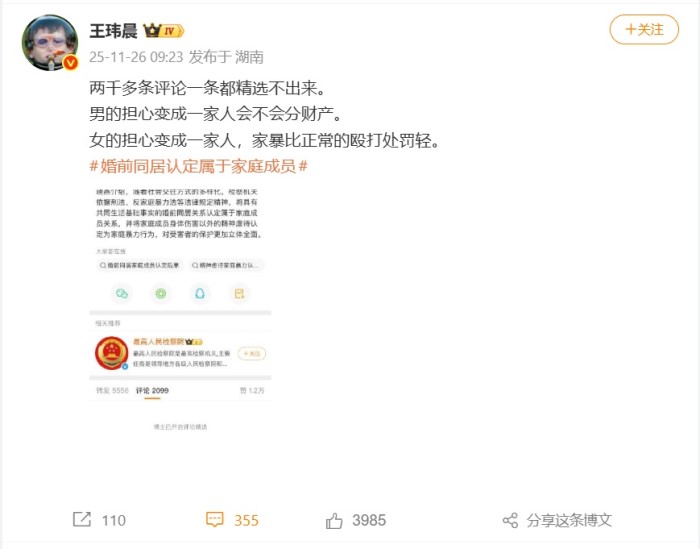The image size is (700, 549).
Task: Click the orange verified V badge
Action: pos(70,63)
